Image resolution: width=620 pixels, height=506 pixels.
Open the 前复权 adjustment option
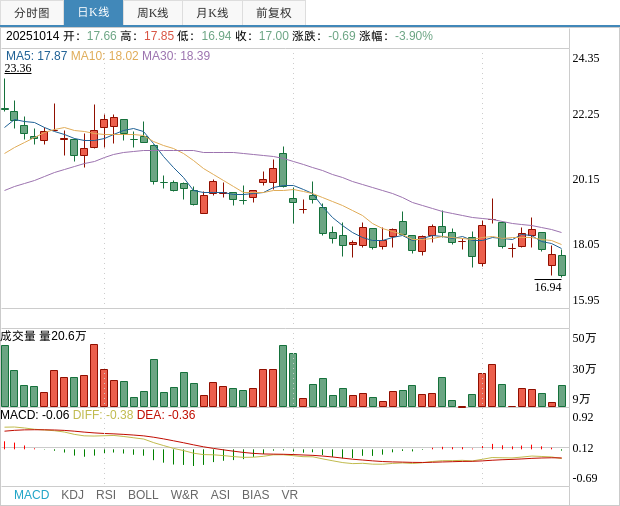click(274, 13)
